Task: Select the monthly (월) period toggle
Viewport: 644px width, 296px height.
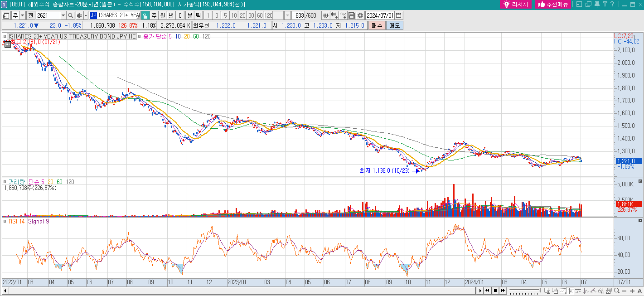Action: [x=162, y=15]
